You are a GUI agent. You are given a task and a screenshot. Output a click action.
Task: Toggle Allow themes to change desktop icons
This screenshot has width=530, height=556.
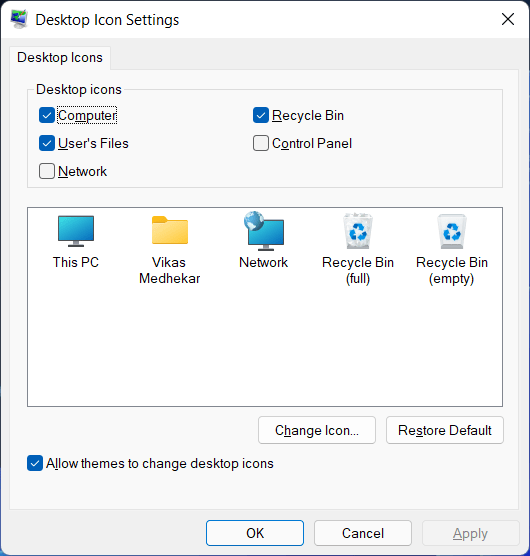pos(35,463)
